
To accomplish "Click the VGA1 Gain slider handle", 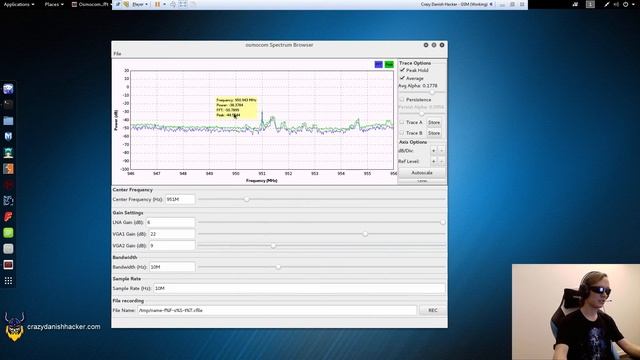I will [x=365, y=234].
